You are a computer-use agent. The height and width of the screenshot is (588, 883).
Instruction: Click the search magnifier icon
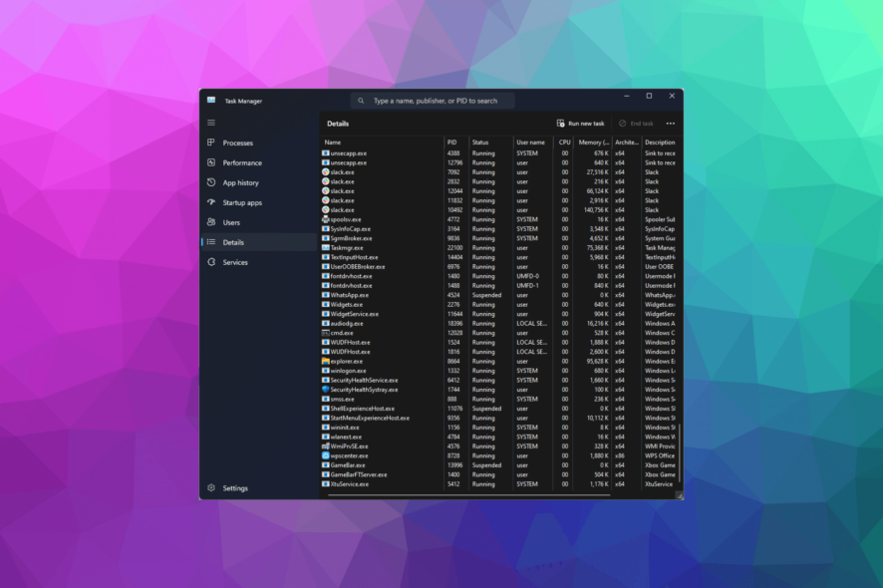tap(361, 101)
